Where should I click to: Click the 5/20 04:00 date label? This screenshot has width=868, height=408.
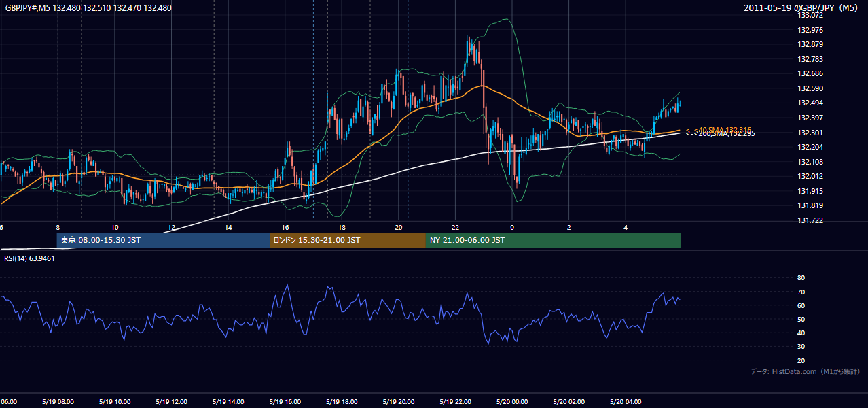pyautogui.click(x=626, y=402)
